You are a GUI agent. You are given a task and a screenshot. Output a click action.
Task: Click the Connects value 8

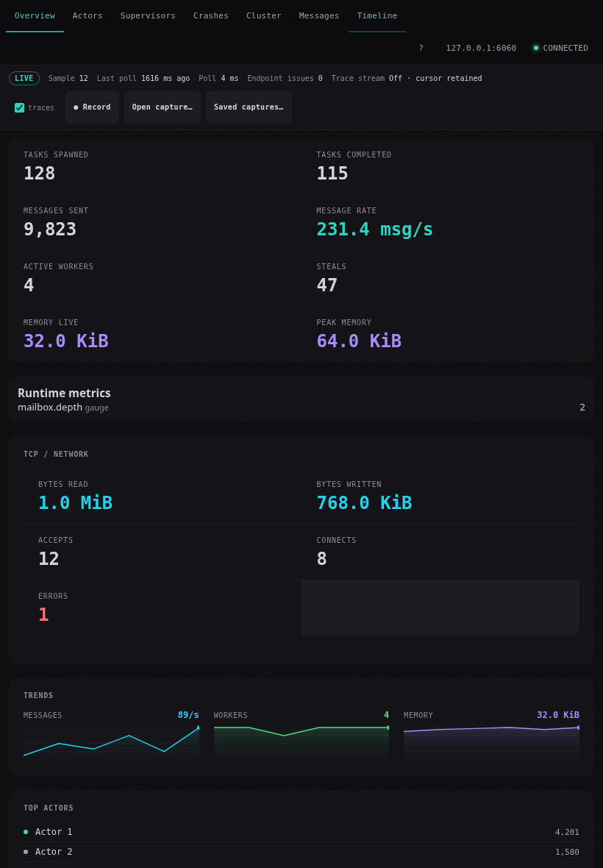pyautogui.click(x=321, y=558)
